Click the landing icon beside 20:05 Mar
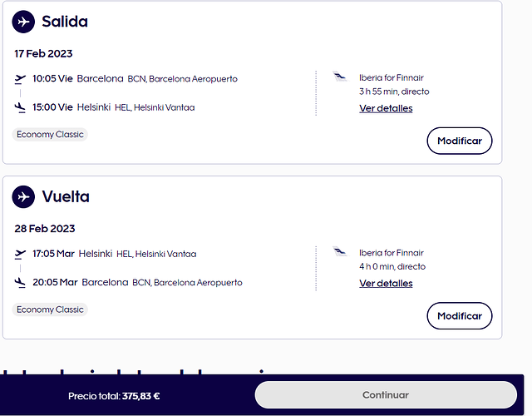 coord(20,283)
